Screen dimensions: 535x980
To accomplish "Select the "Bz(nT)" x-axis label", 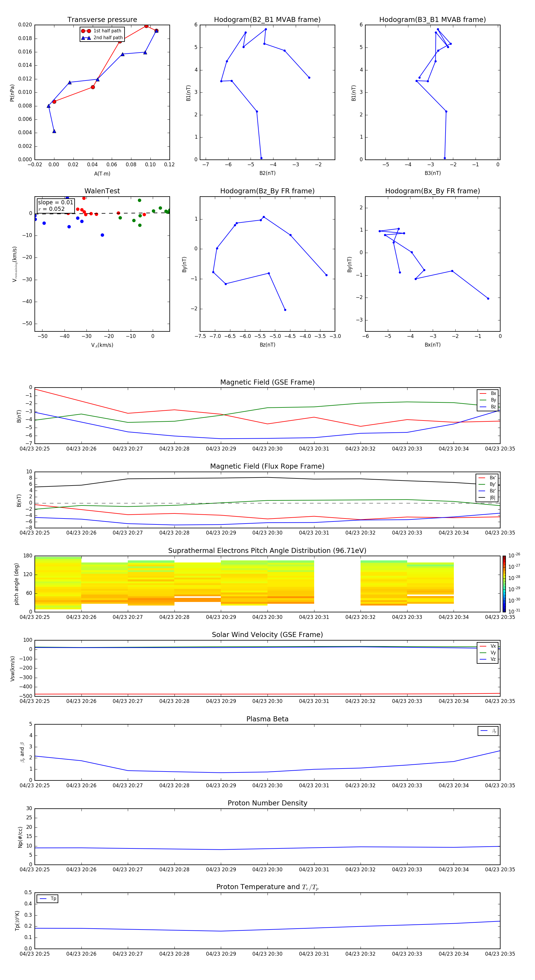I will pyautogui.click(x=267, y=345).
